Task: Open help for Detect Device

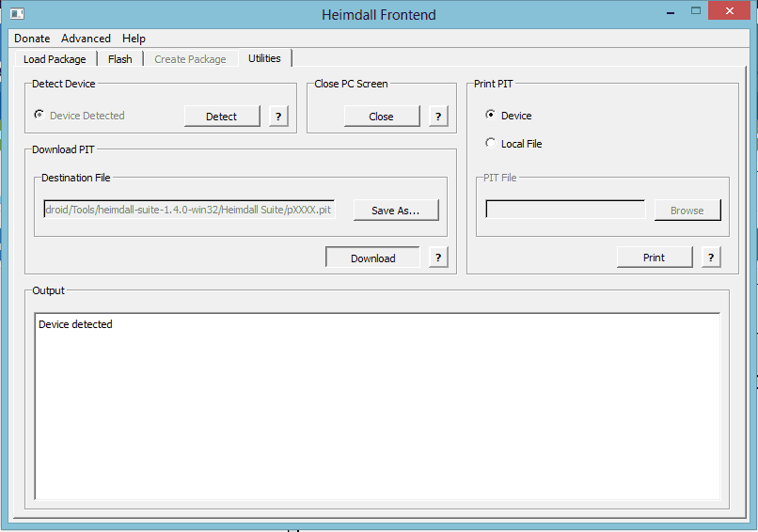Action: [278, 116]
